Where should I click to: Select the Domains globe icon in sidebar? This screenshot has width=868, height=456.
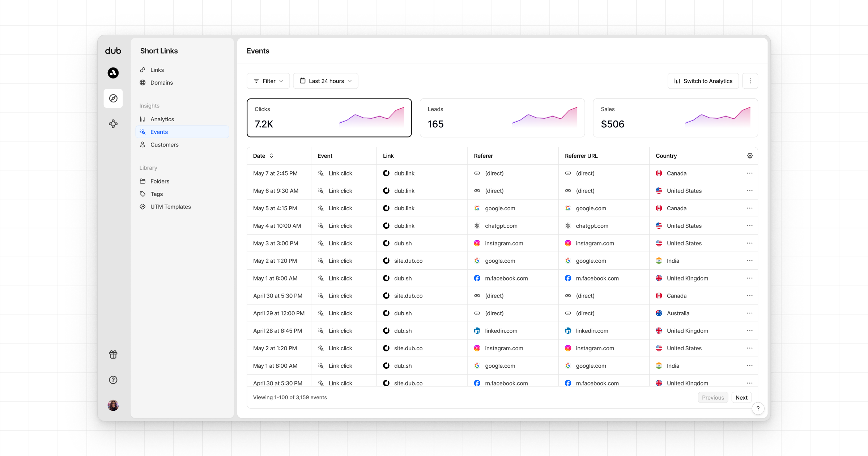pos(143,83)
